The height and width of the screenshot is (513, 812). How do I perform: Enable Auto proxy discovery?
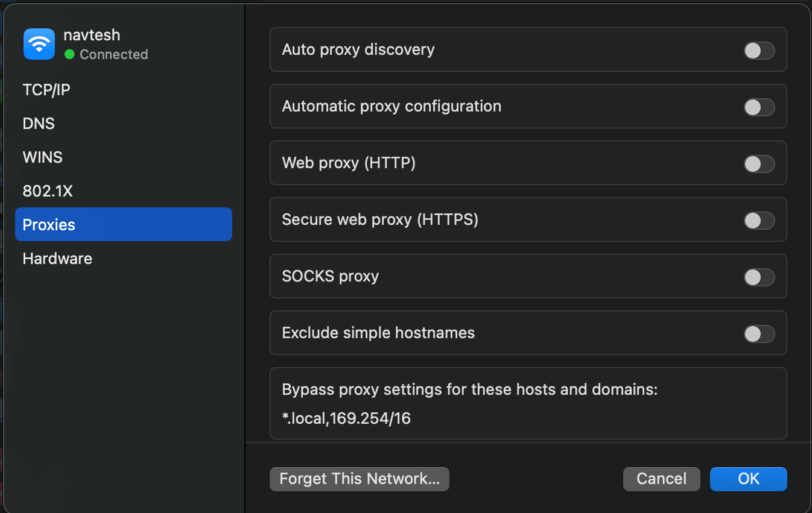click(759, 51)
